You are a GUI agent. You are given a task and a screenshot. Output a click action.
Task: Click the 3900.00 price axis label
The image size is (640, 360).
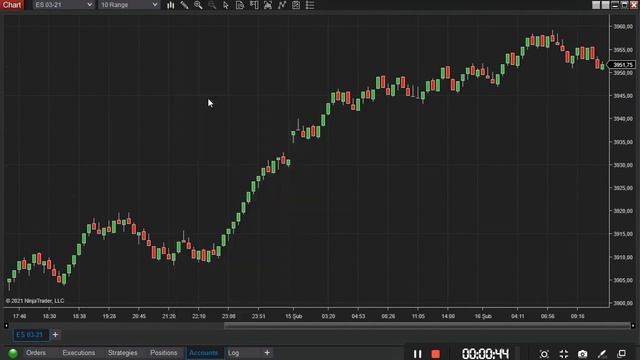[x=623, y=303]
